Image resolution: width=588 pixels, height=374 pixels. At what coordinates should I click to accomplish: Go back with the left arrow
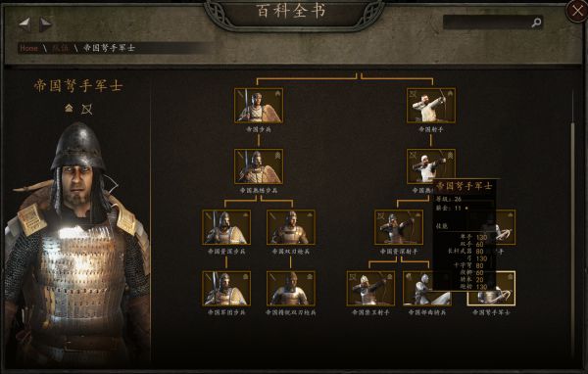coord(25,24)
